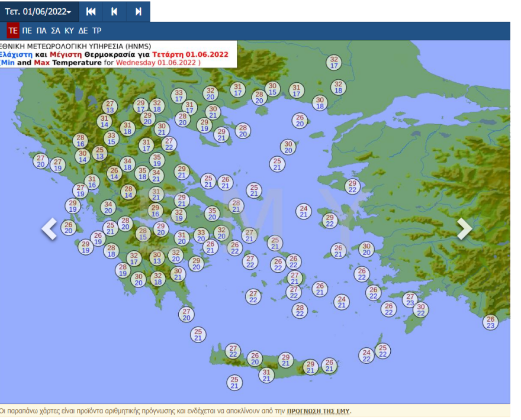Jump to first forecast with rewind icon

pyautogui.click(x=91, y=12)
